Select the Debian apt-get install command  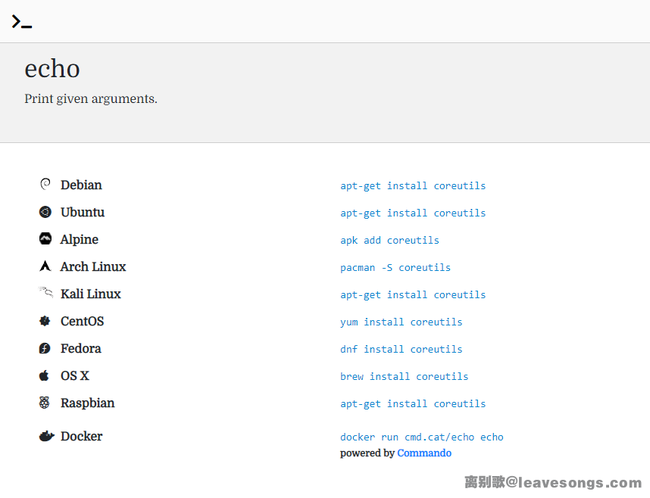pos(412,186)
